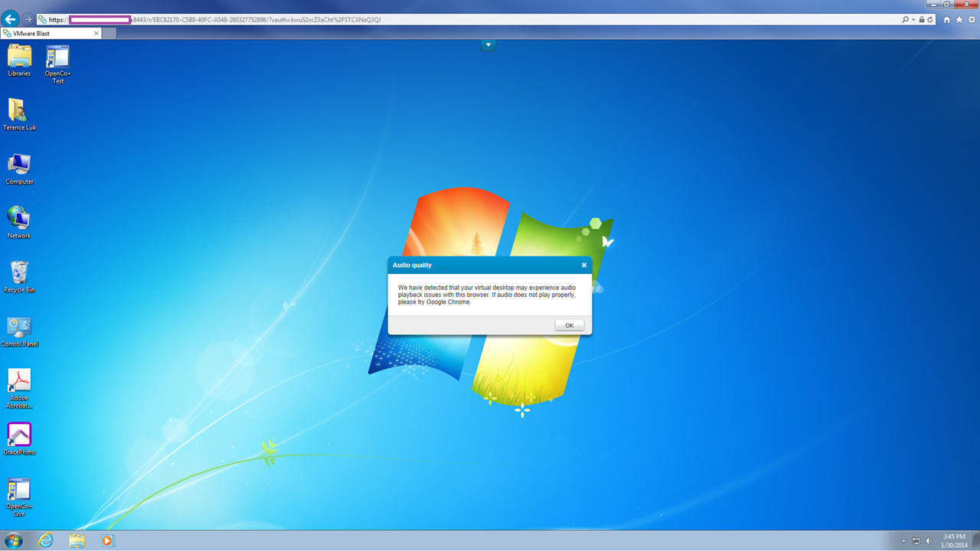Click the Show desktop button at taskbar edge
Viewport: 980px width, 551px height.
pos(975,540)
